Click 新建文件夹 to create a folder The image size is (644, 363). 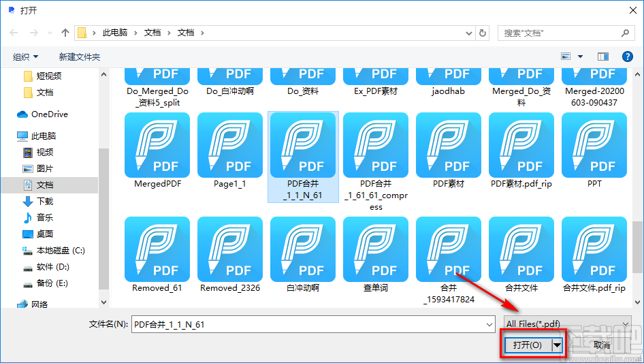tap(79, 57)
